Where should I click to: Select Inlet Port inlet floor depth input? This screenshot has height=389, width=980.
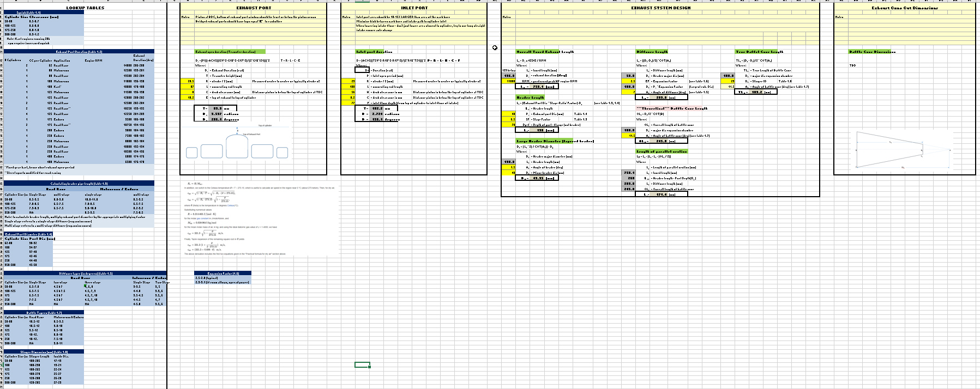coord(348,103)
